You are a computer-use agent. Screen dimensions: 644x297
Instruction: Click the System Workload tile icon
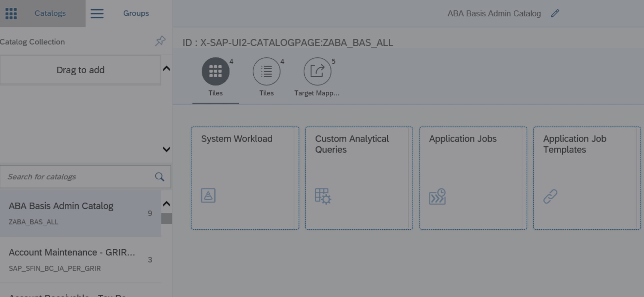coord(208,196)
